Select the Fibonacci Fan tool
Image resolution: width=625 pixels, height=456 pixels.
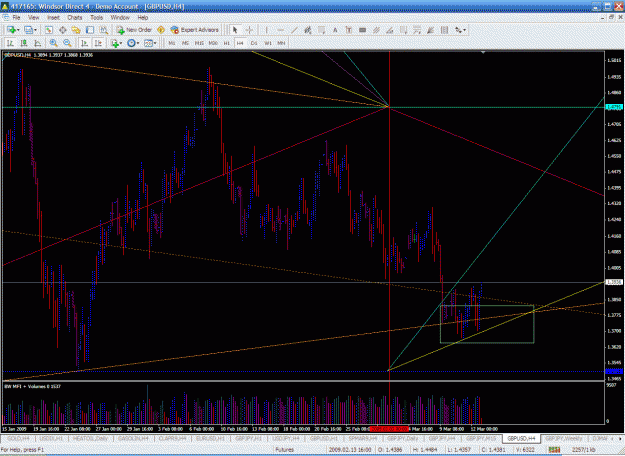pyautogui.click(x=430, y=30)
